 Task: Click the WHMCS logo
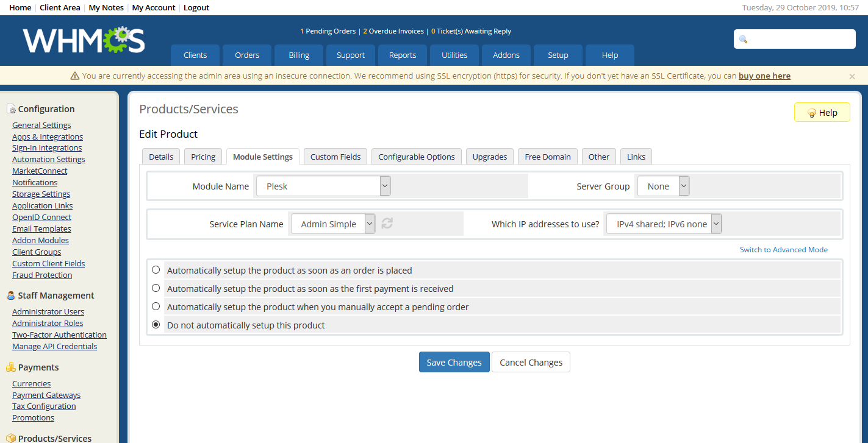84,40
